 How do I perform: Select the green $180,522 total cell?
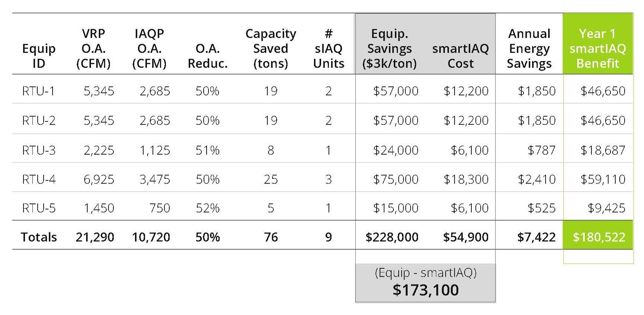598,235
